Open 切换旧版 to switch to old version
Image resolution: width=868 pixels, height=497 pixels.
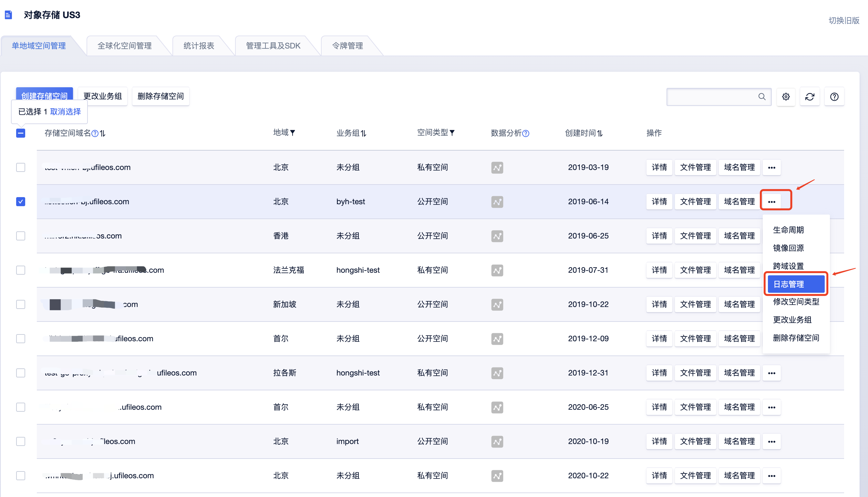pos(843,20)
